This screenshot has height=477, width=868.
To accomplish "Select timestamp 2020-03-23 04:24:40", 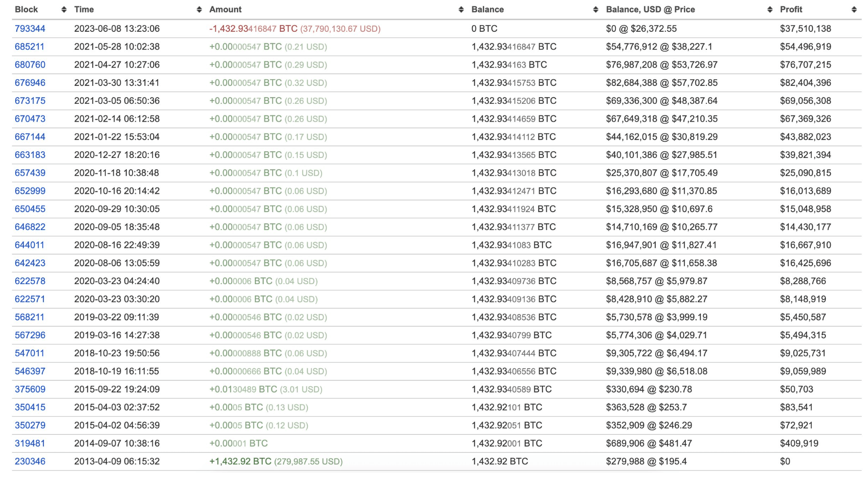I will (117, 281).
